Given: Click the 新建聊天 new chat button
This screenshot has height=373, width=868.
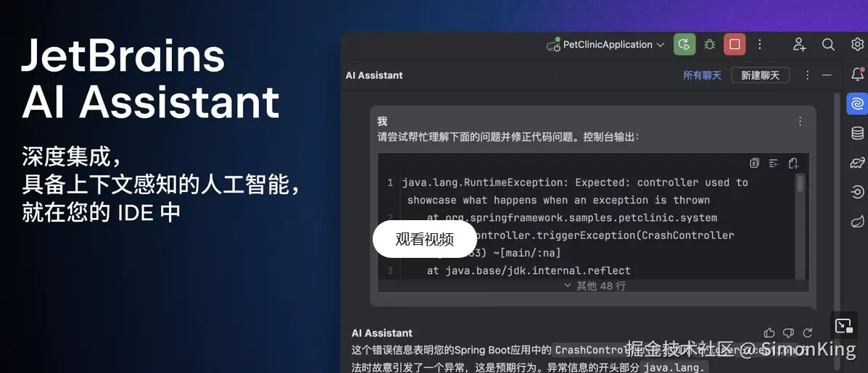Looking at the screenshot, I should pos(760,76).
